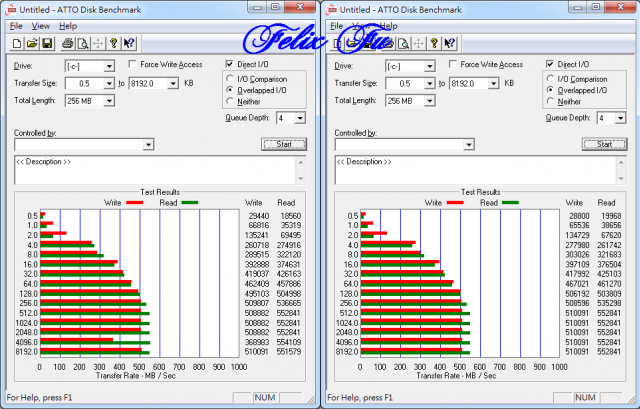Select the context help arrow icon, left window
Image resolution: width=640 pixels, height=409 pixels.
tap(129, 43)
